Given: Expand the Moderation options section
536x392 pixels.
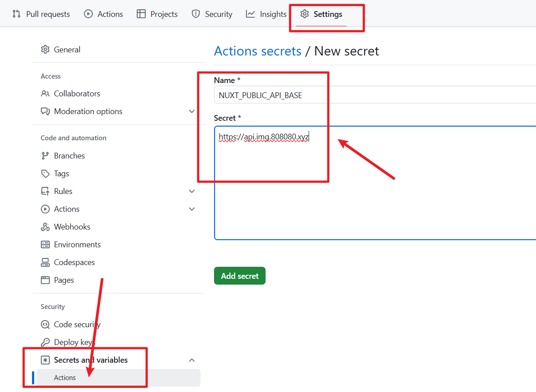Looking at the screenshot, I should point(192,111).
